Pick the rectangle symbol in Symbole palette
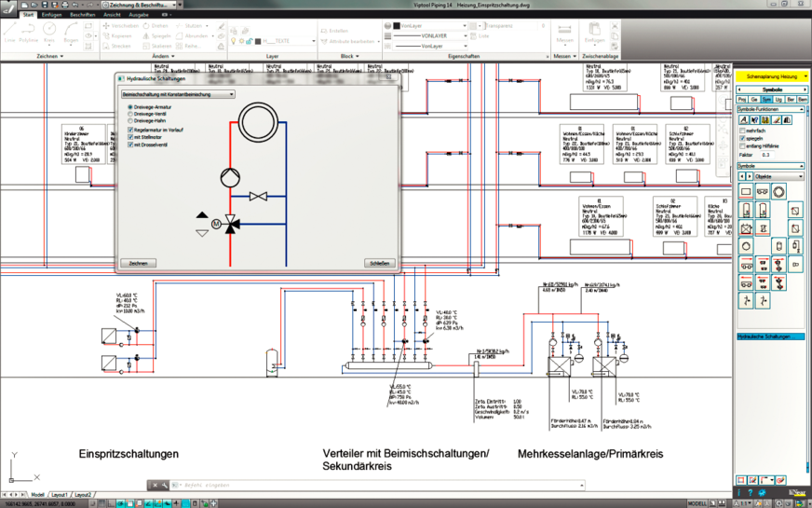Screen dimensions: 812x508 [746, 192]
